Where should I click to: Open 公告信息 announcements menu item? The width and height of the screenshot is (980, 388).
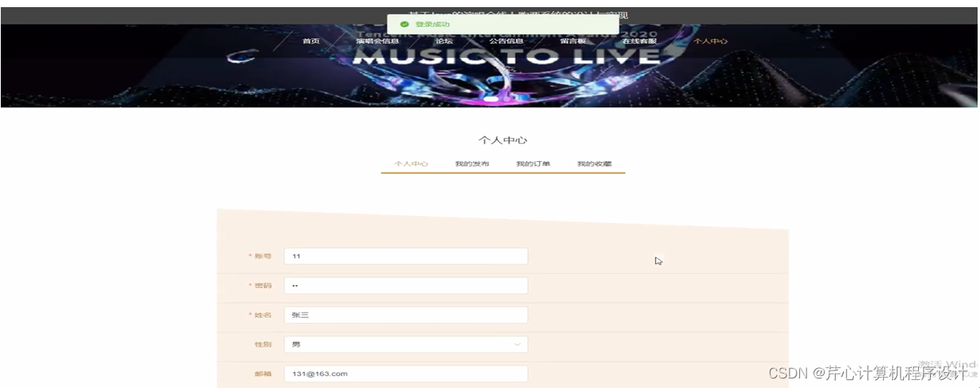(x=506, y=41)
